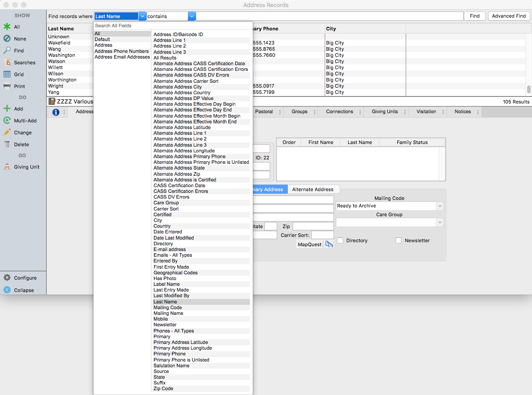
Task: Click the Delete trash icon
Action: pos(7,144)
